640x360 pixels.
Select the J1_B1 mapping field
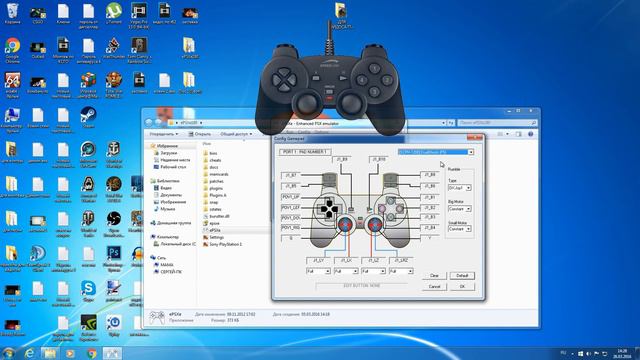point(429,197)
